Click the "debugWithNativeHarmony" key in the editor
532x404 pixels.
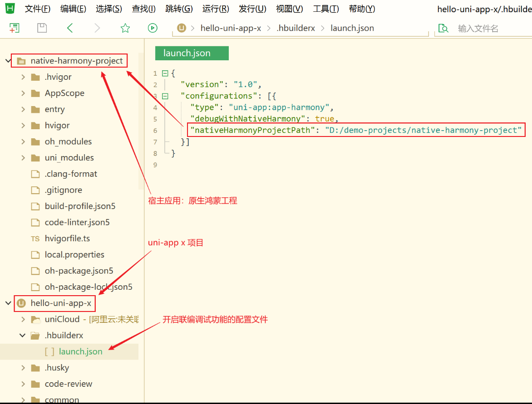coord(248,119)
